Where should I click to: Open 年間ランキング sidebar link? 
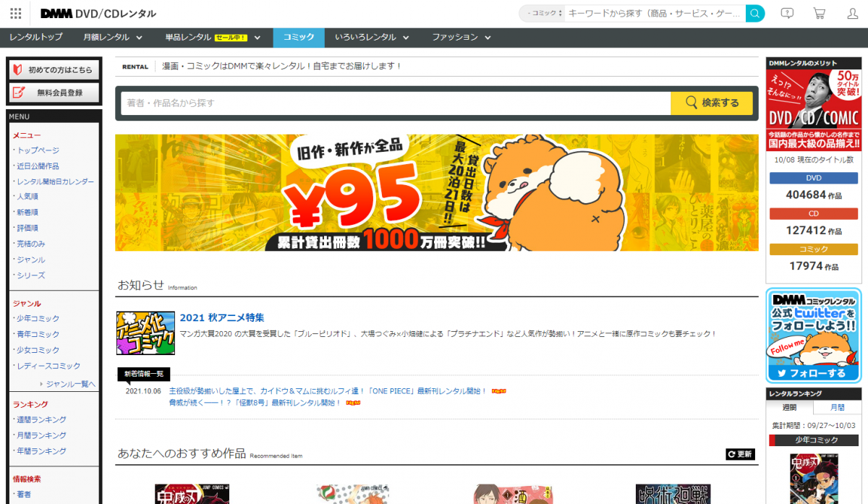pyautogui.click(x=41, y=451)
